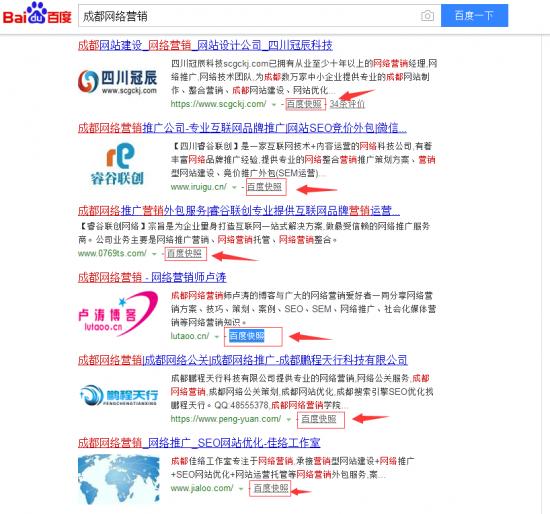550x514 pixels.
Task: Open the 34条评价 reviews link
Action: [x=347, y=104]
